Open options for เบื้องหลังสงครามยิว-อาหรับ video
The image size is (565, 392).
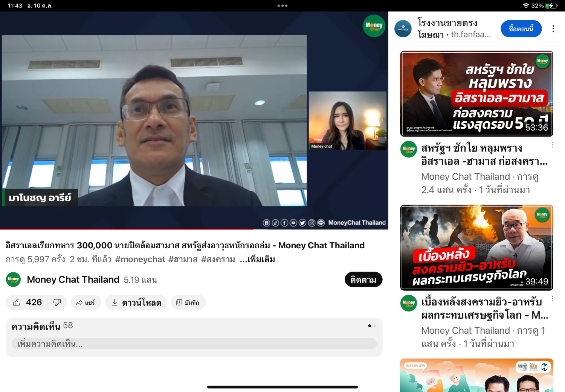coord(553,299)
